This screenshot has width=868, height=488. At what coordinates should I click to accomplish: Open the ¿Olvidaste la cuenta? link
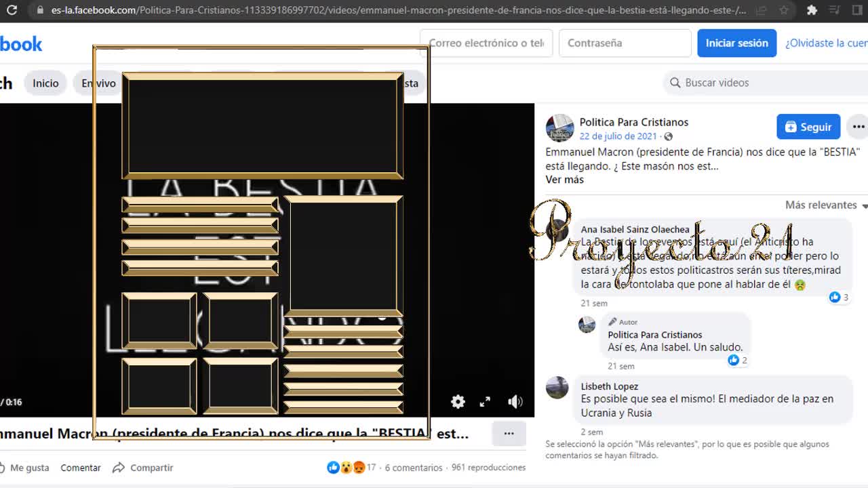pos(827,43)
